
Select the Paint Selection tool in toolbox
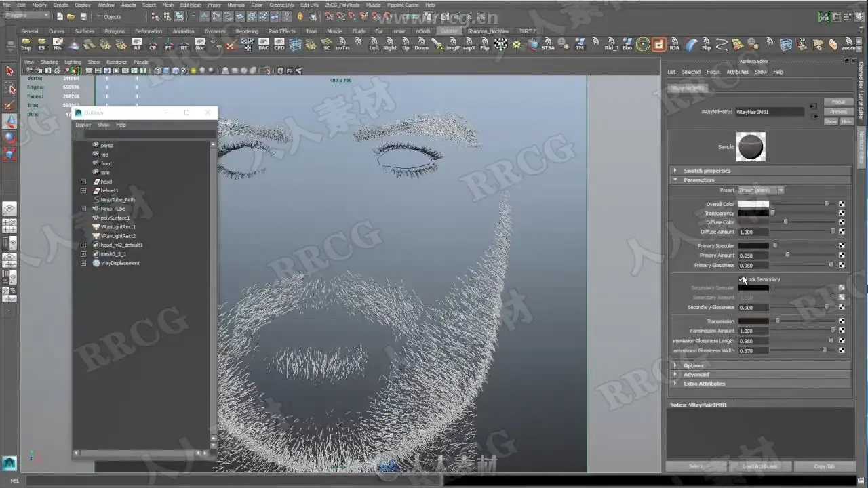pos(9,105)
